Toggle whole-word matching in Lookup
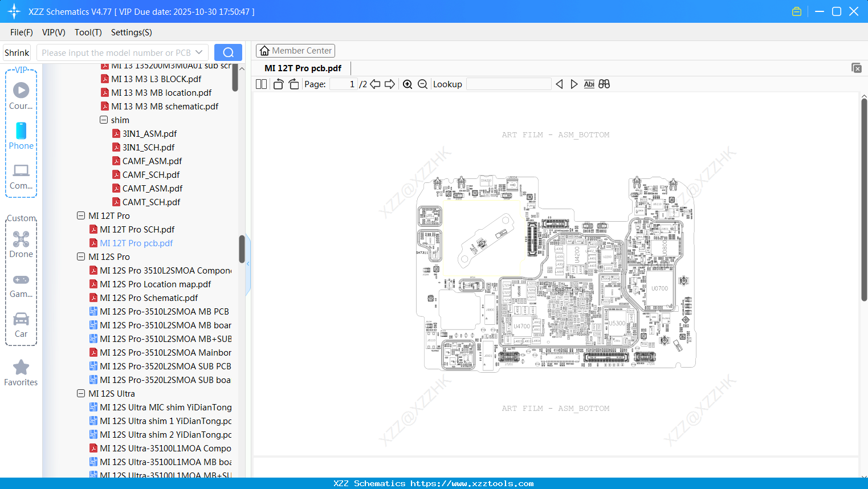Viewport: 868px width, 489px height. point(604,84)
